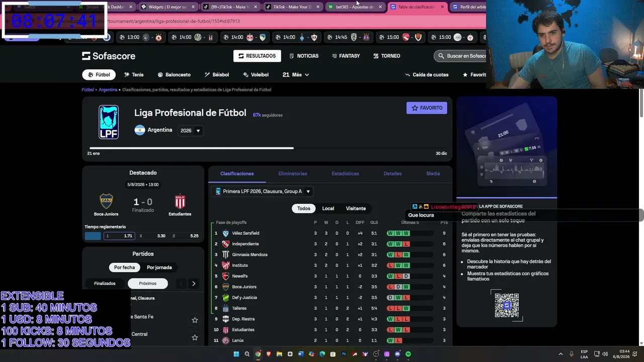The width and height of the screenshot is (644, 362).
Task: Open the 2026 season dropdown
Action: (191, 131)
